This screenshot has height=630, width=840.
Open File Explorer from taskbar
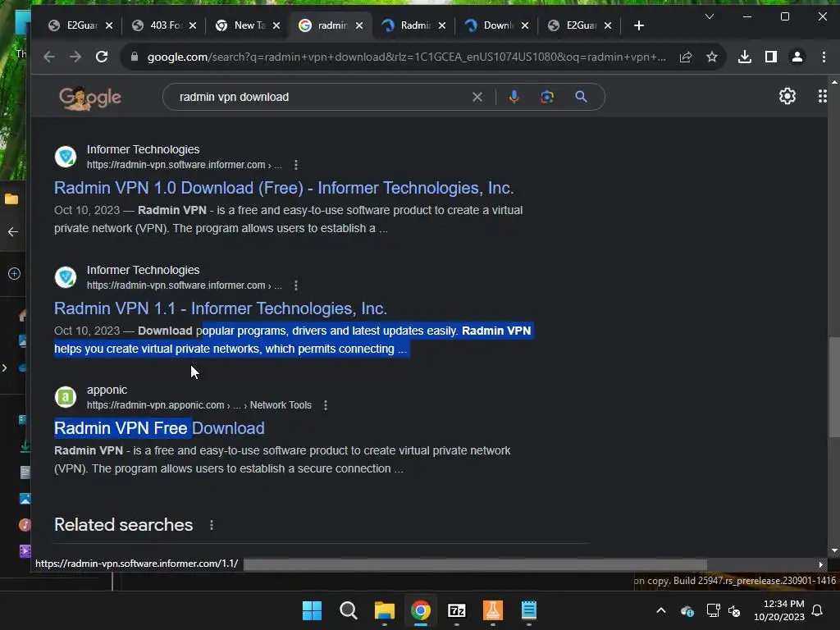pos(384,610)
